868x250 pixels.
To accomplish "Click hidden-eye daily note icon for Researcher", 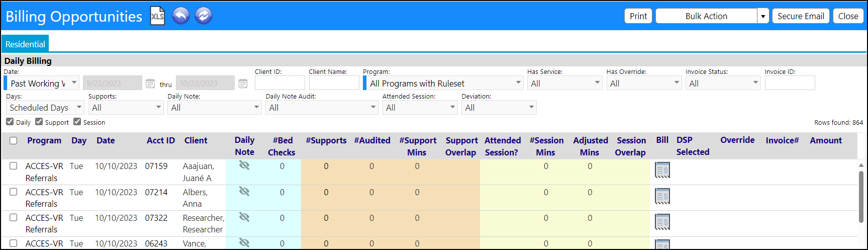I will (x=244, y=217).
